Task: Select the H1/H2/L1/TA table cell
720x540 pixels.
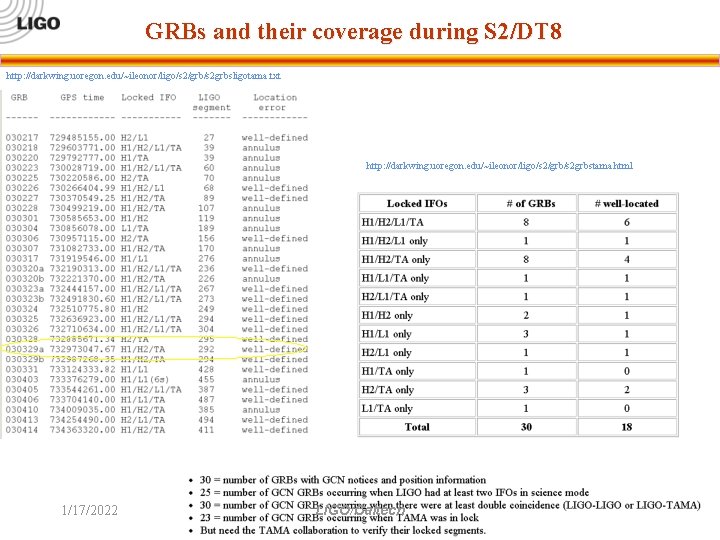Action: 417,222
